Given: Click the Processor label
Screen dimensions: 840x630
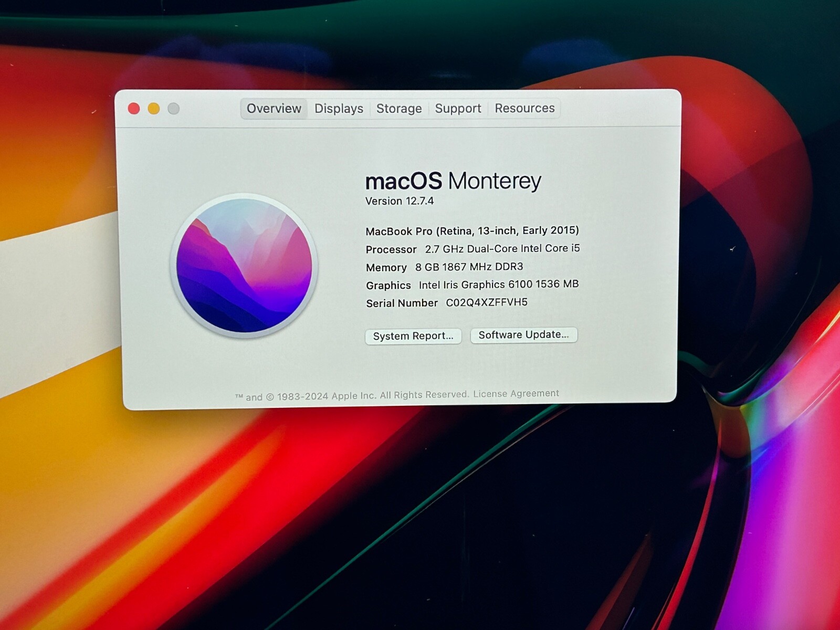Looking at the screenshot, I should pos(391,249).
